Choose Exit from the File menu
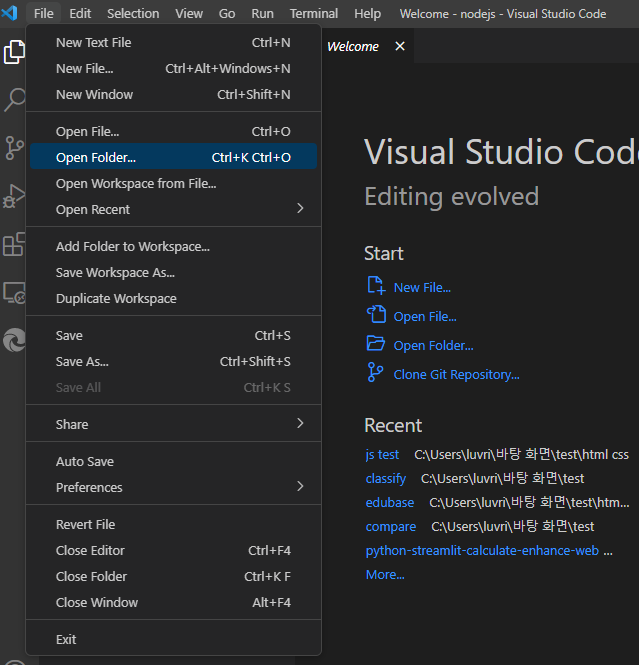 click(173, 640)
